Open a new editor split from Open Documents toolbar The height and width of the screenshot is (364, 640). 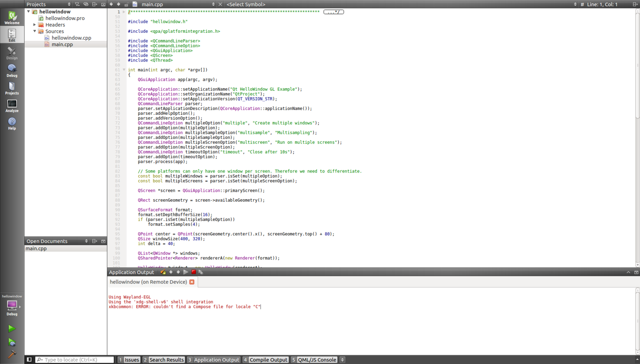(x=94, y=241)
